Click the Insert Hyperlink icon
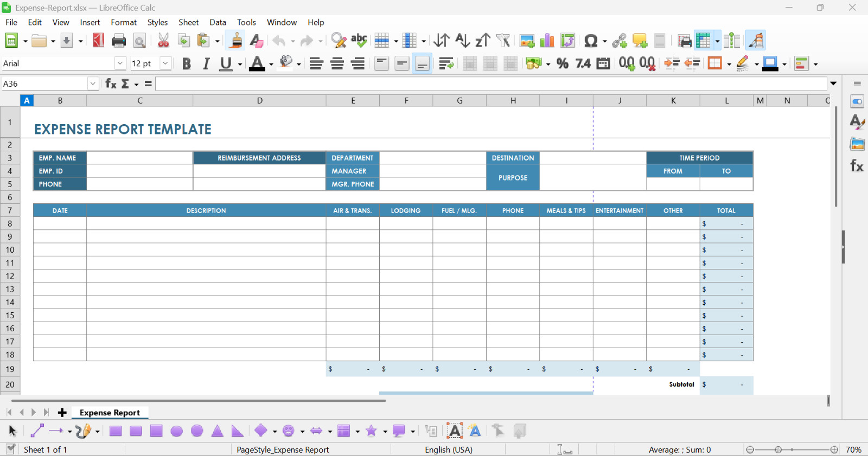868x456 pixels. pos(620,41)
